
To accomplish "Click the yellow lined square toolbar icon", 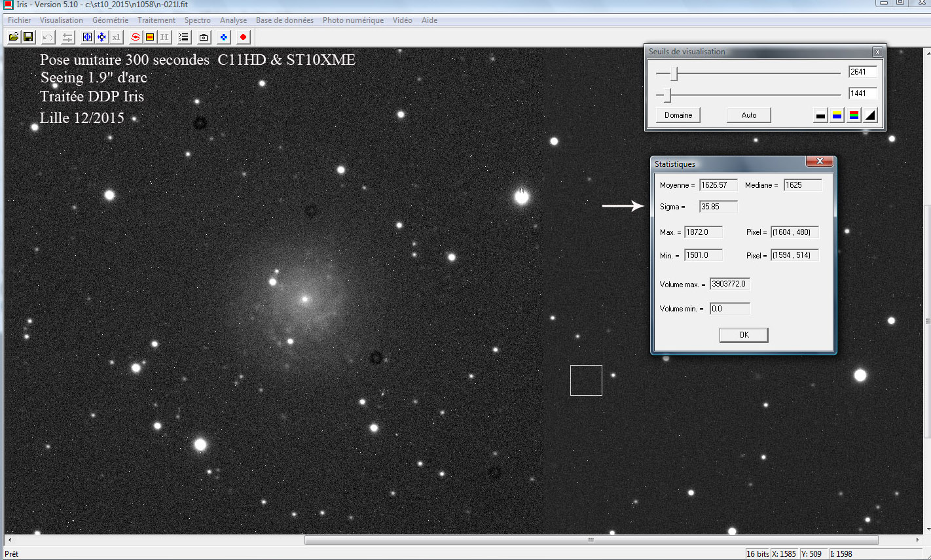I will 150,37.
